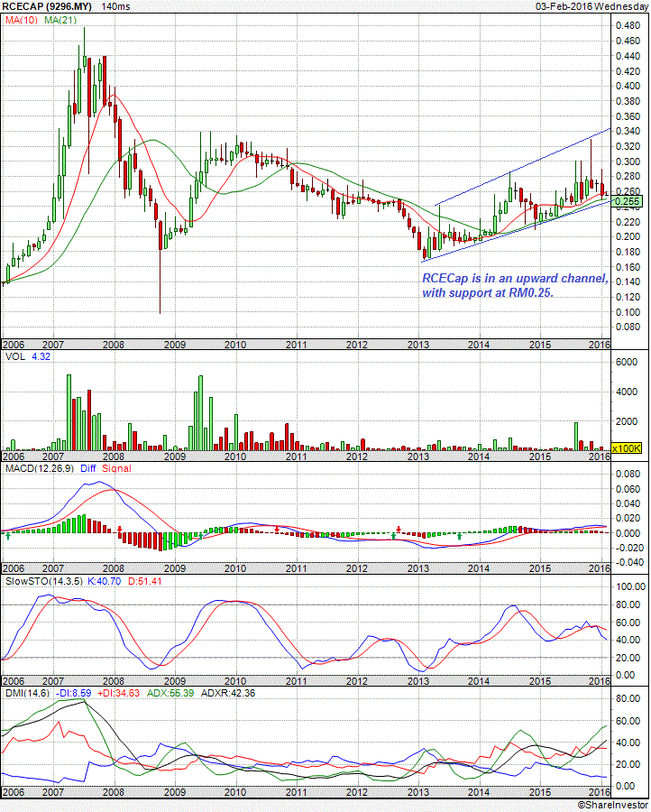Click the RCECAP (9296.MY) chart title
This screenshot has height=812, width=651.
pos(47,6)
